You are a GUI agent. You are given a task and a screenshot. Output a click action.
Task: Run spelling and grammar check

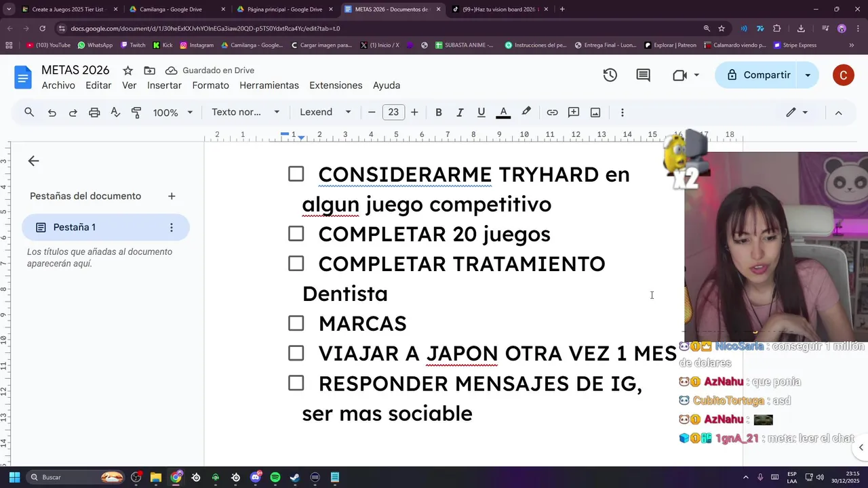pyautogui.click(x=115, y=113)
